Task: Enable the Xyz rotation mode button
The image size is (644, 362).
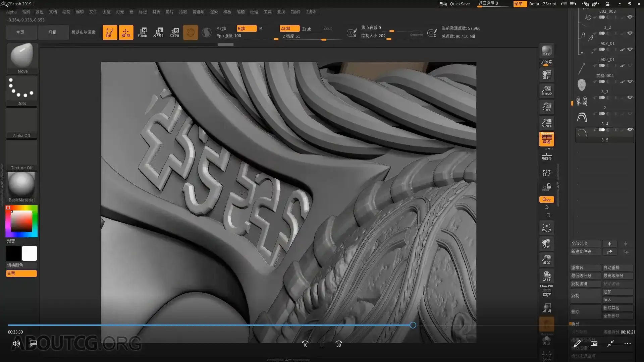Action: coord(546,199)
